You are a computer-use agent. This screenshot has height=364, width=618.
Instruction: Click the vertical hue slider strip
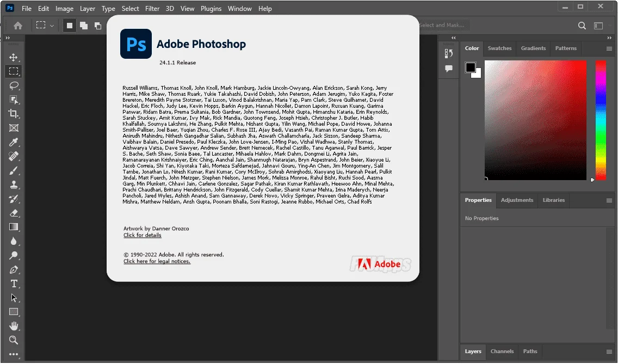click(x=600, y=120)
